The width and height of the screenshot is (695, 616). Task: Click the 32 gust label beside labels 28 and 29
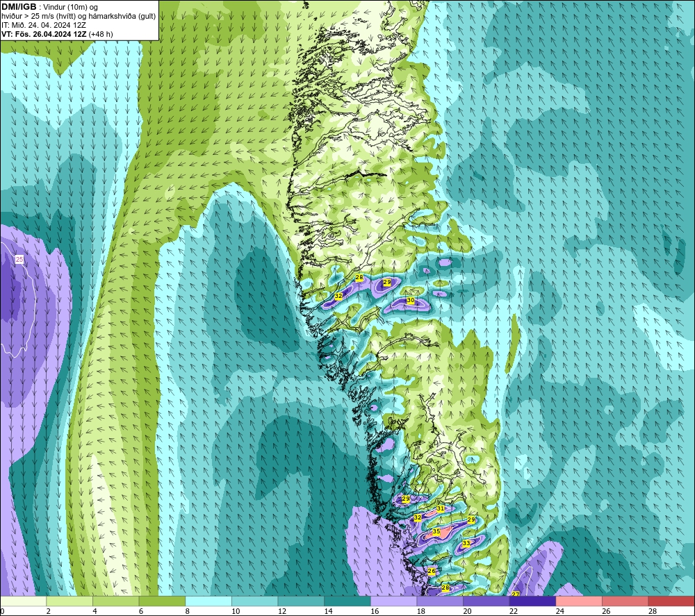[338, 296]
